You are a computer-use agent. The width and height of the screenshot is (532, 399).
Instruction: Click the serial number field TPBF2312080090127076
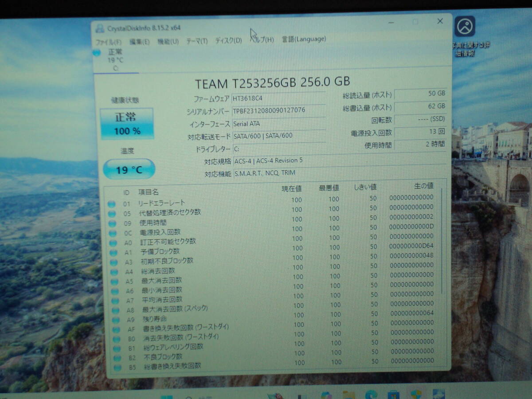[x=278, y=110]
